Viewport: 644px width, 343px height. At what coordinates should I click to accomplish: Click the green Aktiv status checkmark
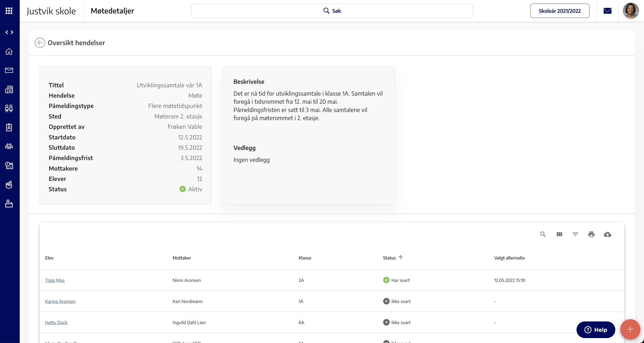click(183, 189)
